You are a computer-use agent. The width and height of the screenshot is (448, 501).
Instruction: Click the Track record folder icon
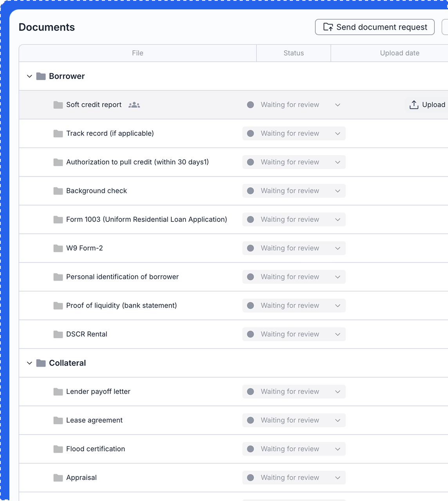(58, 133)
